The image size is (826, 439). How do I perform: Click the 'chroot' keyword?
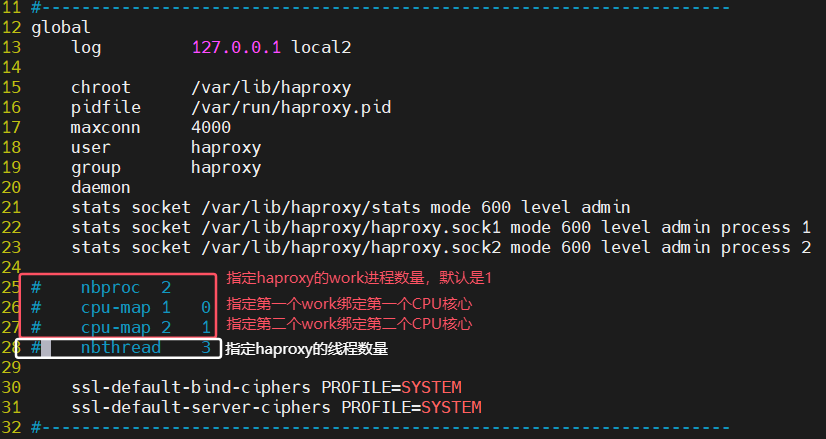click(101, 87)
